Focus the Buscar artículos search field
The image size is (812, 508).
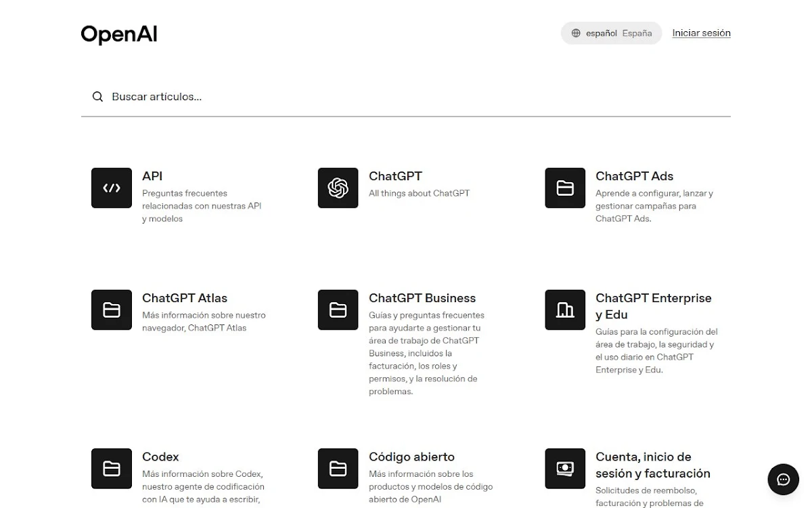(406, 97)
